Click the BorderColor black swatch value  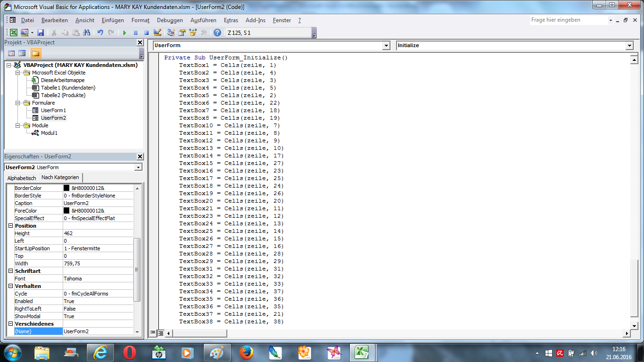tap(66, 188)
